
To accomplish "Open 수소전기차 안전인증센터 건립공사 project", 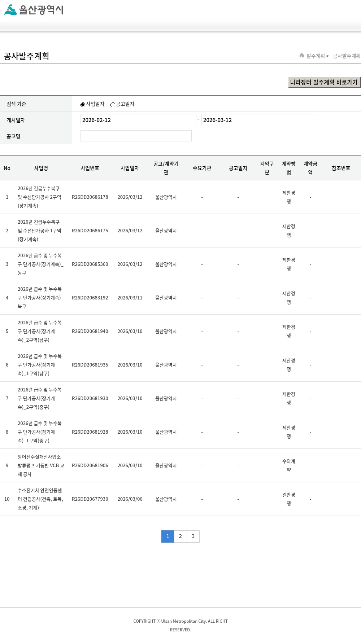I will pyautogui.click(x=40, y=499).
